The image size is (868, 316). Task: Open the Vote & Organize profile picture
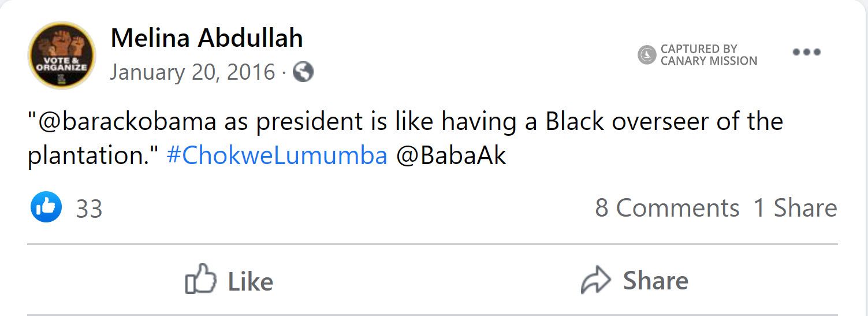[x=61, y=55]
